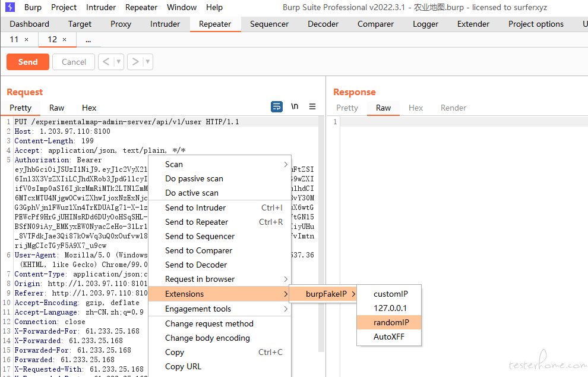The width and height of the screenshot is (588, 377).
Task: Add a new Repeater tab with ellipsis
Action: pos(88,40)
